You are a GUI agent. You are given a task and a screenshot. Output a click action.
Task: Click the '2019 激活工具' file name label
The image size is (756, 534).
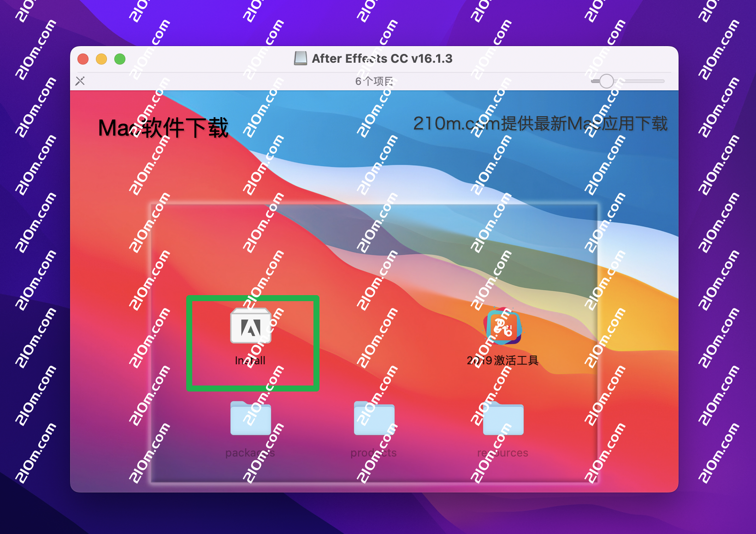(x=503, y=361)
